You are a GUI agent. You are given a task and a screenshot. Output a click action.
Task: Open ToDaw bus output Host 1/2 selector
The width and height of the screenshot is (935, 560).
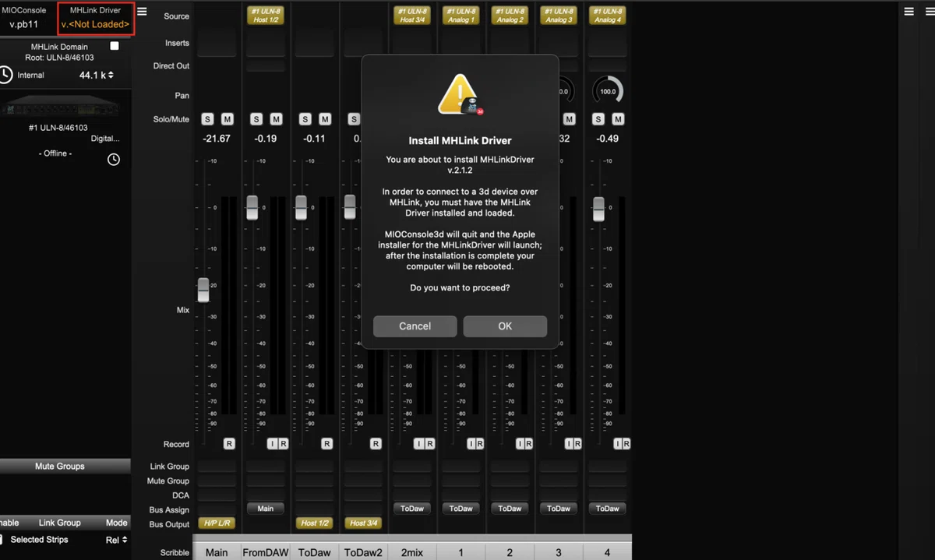pyautogui.click(x=315, y=523)
